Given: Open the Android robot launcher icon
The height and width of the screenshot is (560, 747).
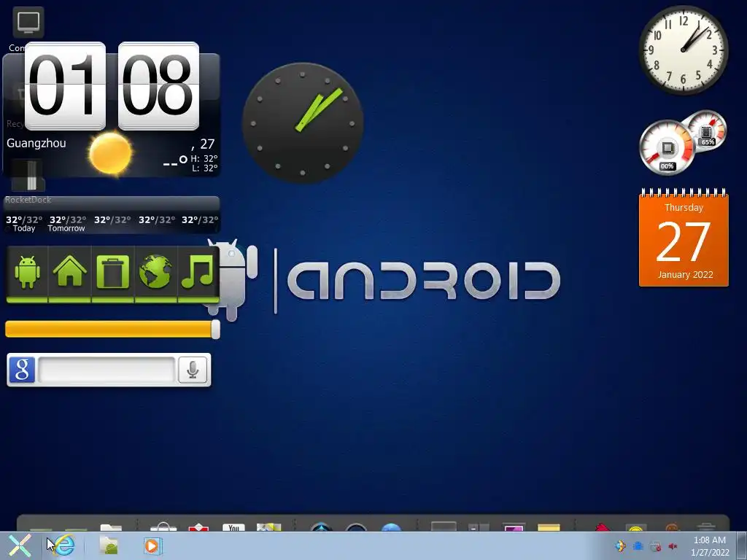Looking at the screenshot, I should pos(27,272).
